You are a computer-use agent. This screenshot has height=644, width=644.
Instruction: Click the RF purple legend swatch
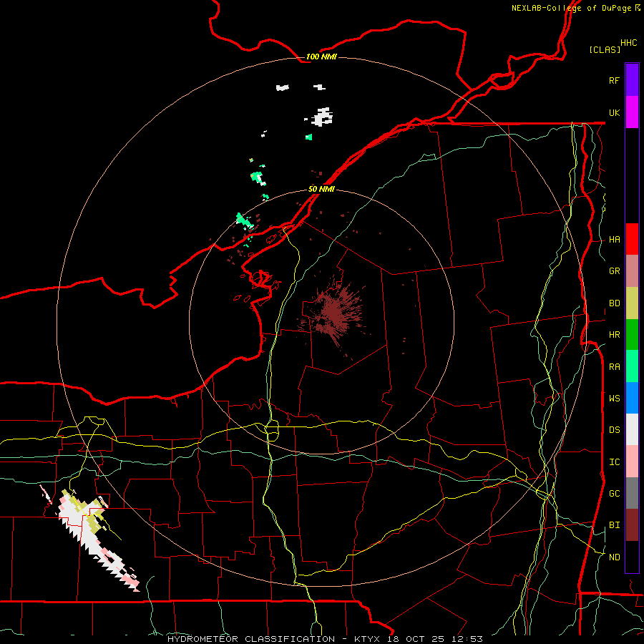[632, 80]
